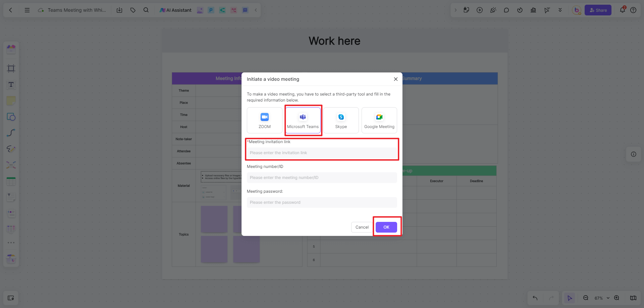Click the cloud sync status icon

coord(41,10)
